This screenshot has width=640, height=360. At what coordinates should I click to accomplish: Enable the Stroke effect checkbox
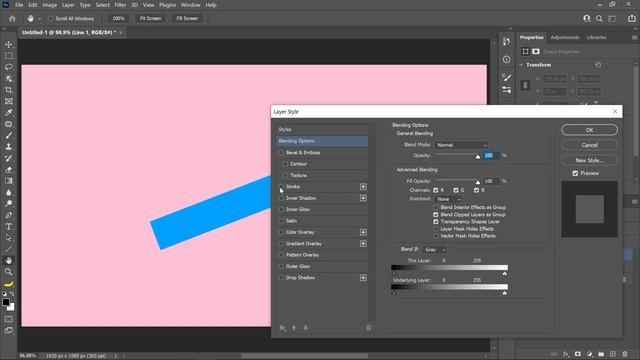click(x=282, y=187)
